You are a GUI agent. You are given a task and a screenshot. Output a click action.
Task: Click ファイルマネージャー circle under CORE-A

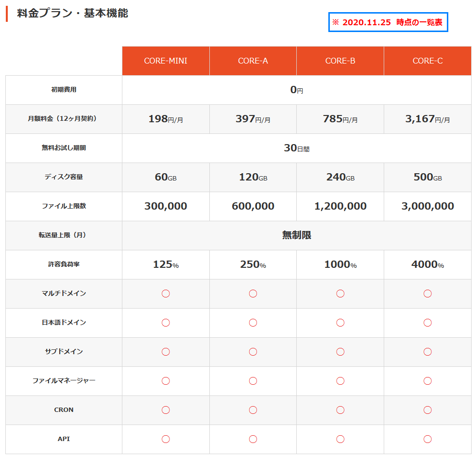(253, 381)
